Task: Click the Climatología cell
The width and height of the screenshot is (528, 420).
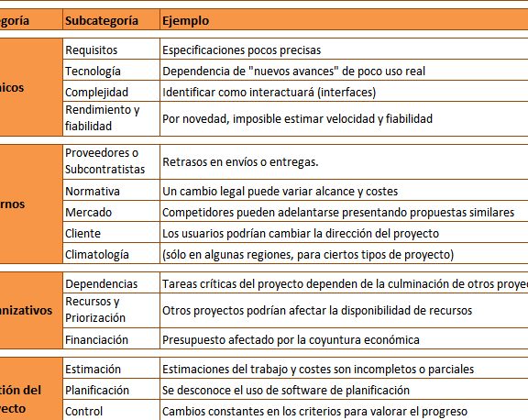Action: click(x=111, y=253)
